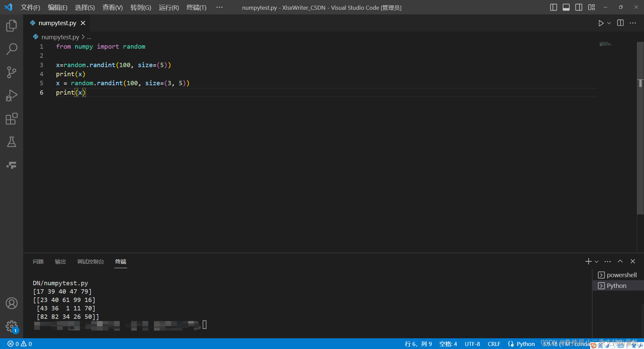Viewport: 644px width, 349px height.
Task: Open run options dropdown next to play
Action: point(609,23)
